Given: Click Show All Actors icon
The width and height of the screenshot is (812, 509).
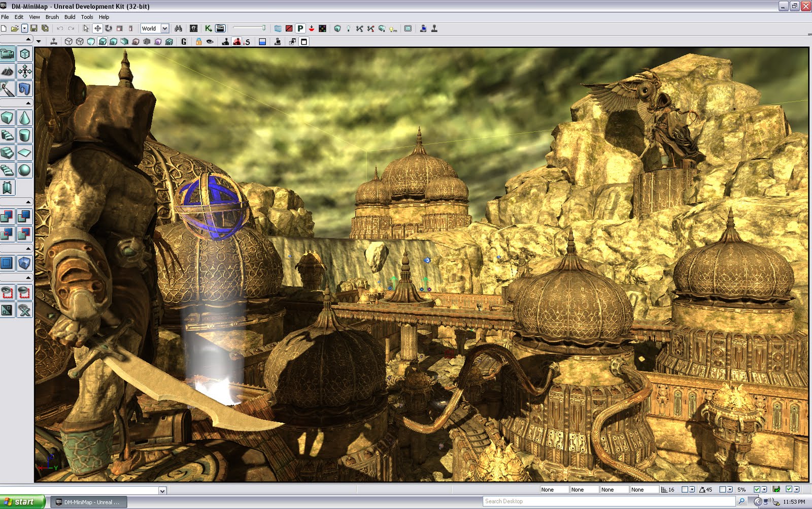Looking at the screenshot, I should [x=24, y=310].
